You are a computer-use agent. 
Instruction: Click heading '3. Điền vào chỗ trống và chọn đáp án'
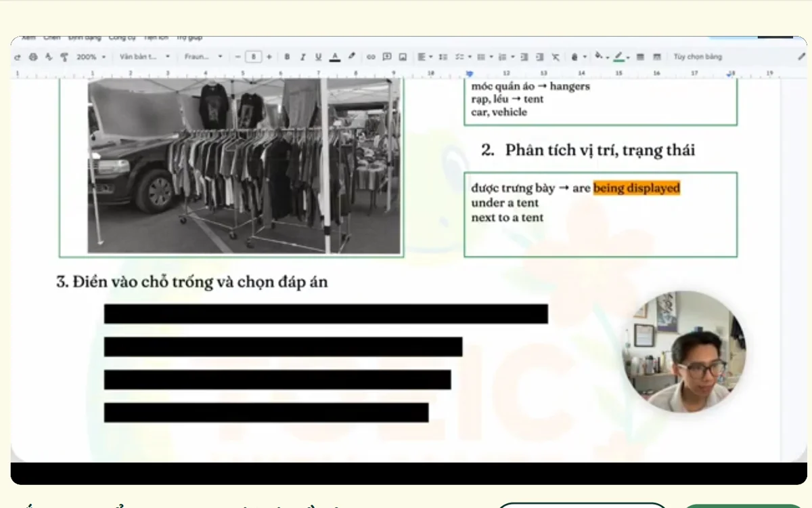tap(192, 282)
